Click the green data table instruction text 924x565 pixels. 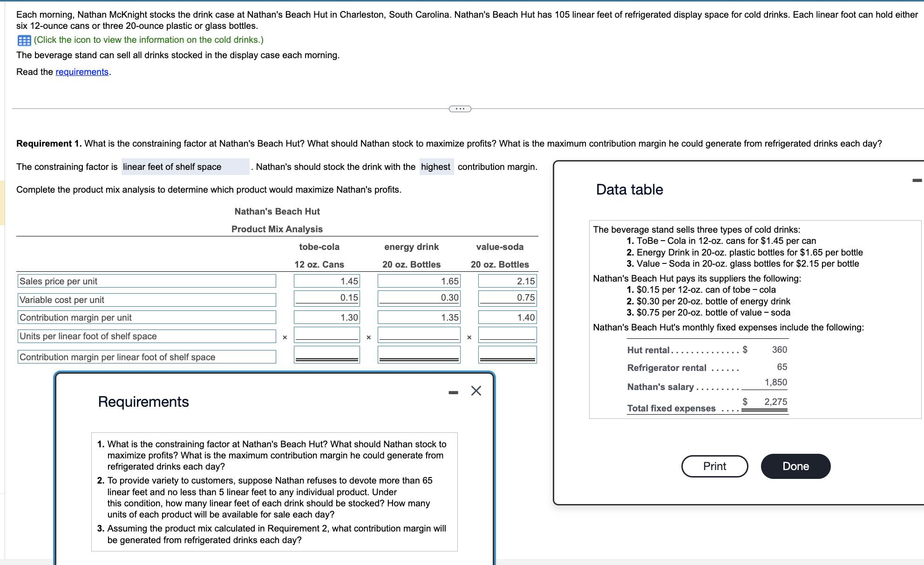[x=149, y=40]
